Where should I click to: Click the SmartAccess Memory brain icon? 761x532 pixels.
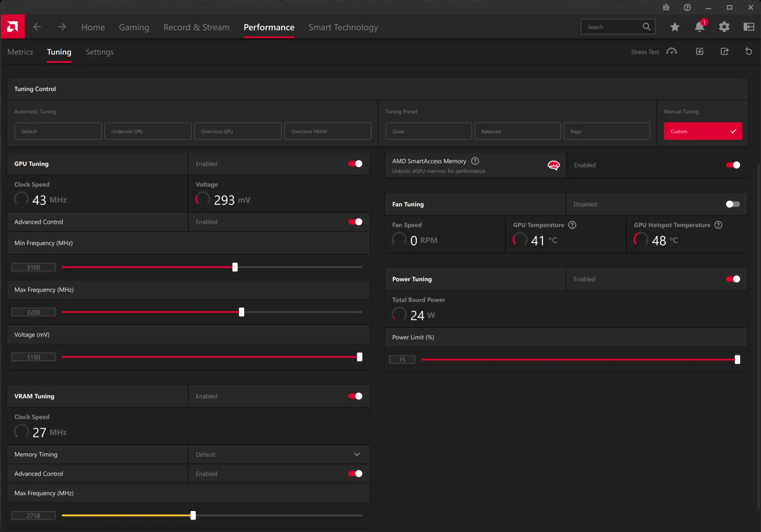coord(554,165)
